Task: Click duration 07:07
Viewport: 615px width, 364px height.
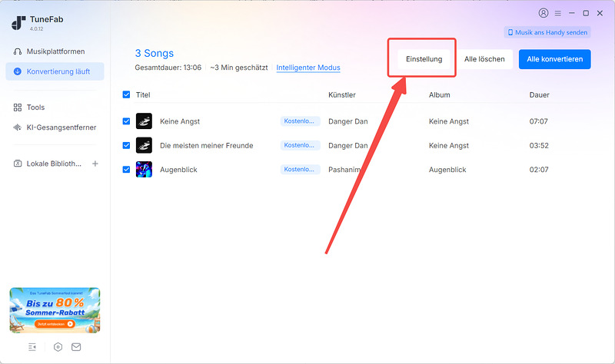Action: coord(539,121)
